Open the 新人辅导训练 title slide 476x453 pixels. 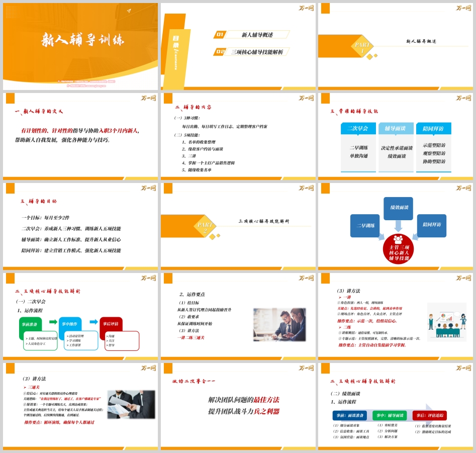[80, 46]
